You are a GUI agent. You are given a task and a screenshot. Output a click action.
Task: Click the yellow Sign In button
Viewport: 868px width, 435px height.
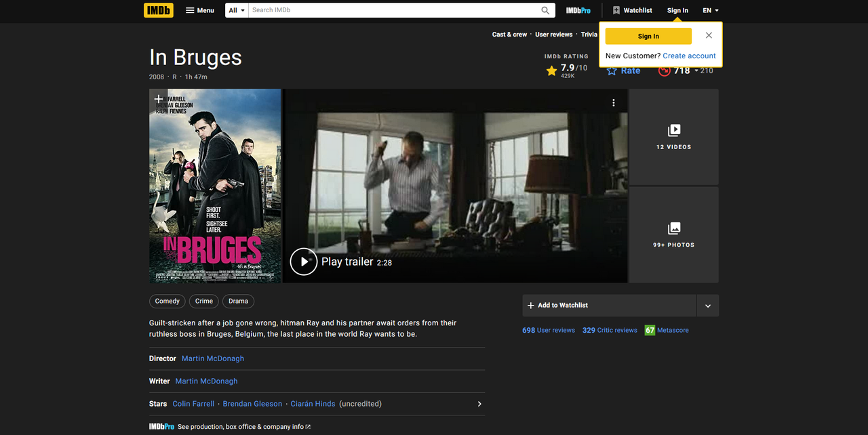[648, 37]
